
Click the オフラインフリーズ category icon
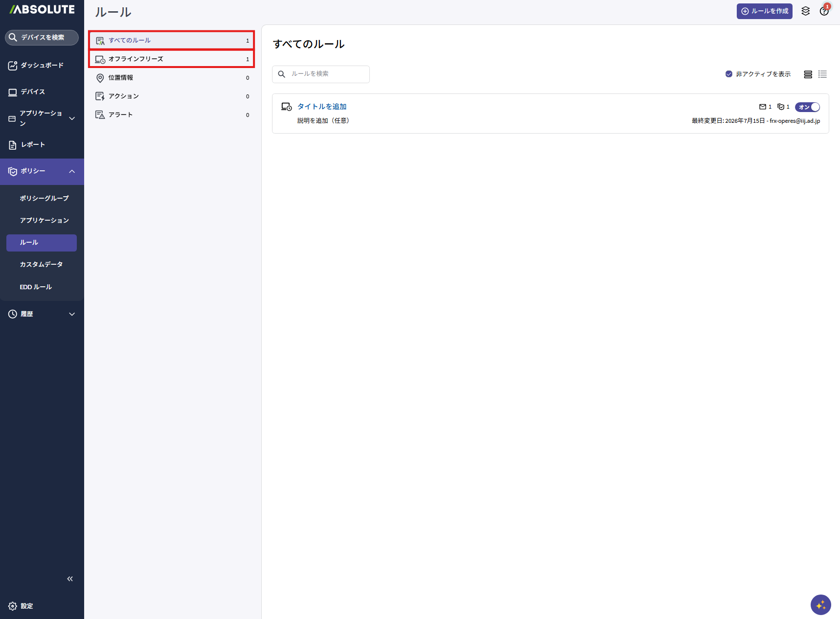[100, 59]
